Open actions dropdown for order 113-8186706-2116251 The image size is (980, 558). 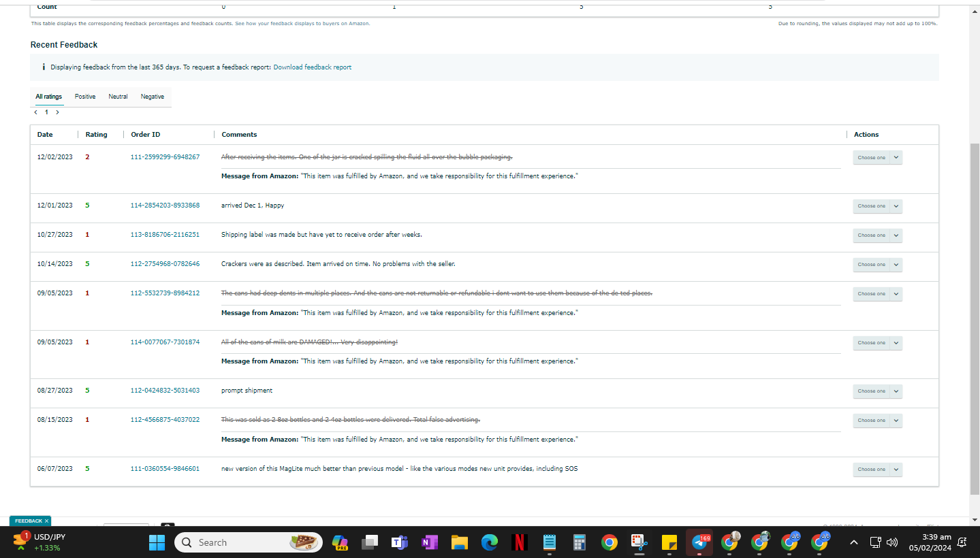[x=878, y=235]
